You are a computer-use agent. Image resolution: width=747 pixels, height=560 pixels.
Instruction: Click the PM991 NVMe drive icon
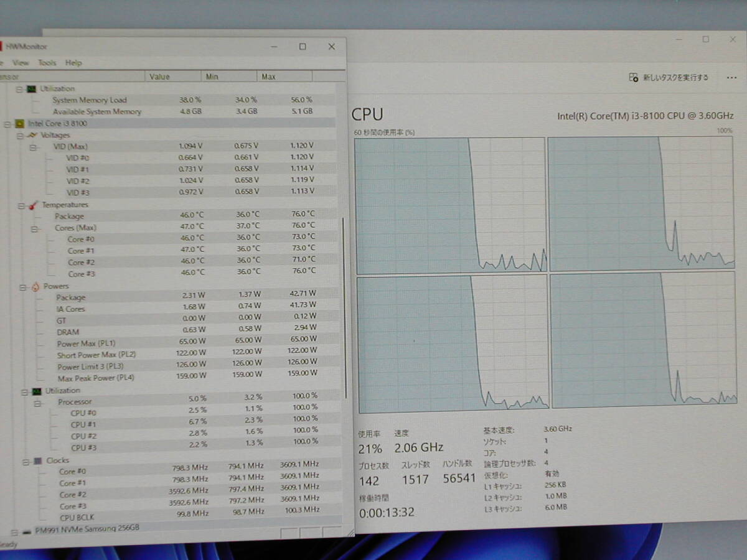[26, 532]
